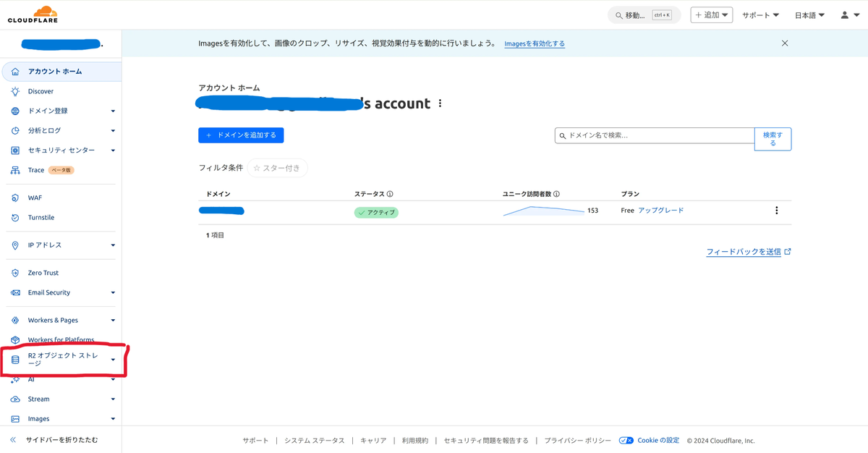
Task: Expand the ドメイン登録 menu arrow
Action: pos(113,111)
